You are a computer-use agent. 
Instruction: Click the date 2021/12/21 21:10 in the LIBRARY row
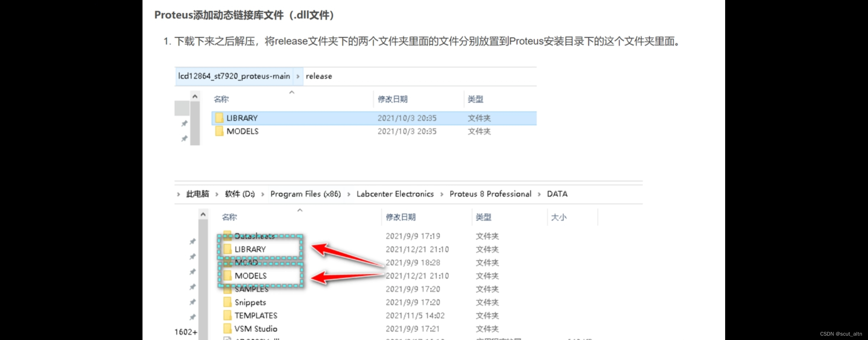(417, 249)
